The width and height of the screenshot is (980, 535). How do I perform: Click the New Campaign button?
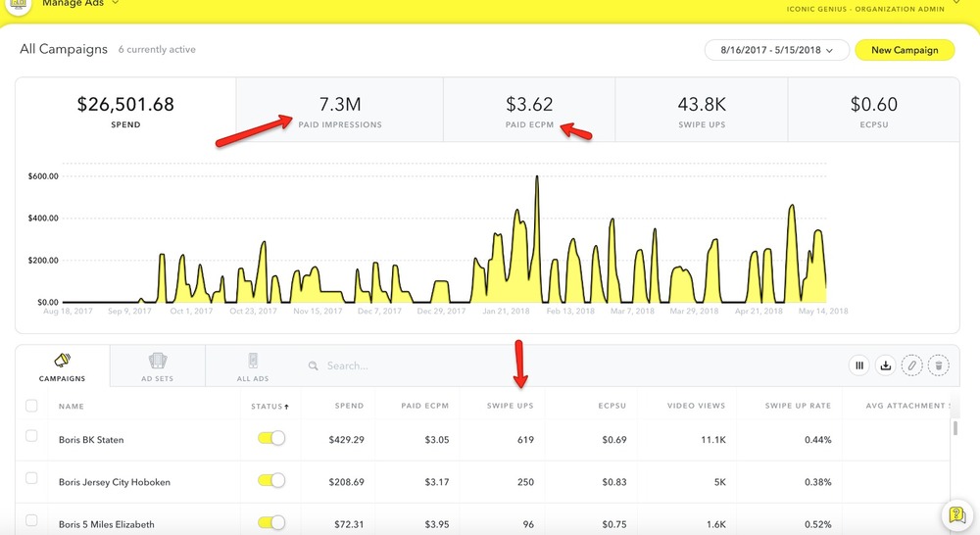905,50
